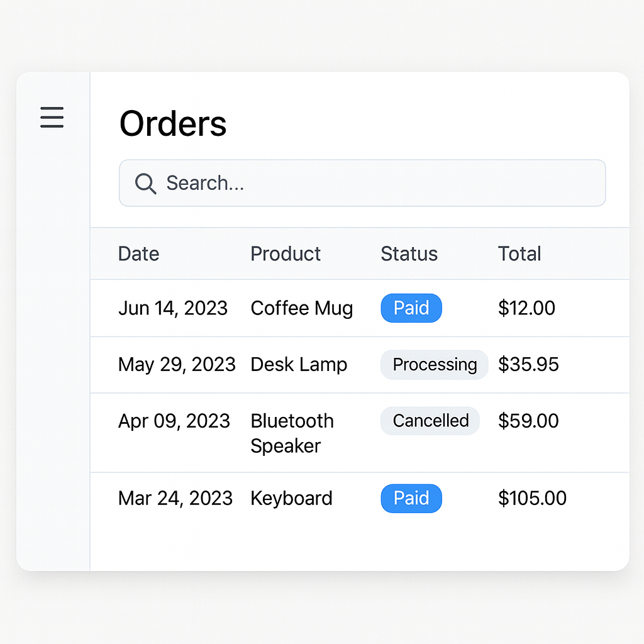Click the Total column header
This screenshot has width=644, height=644.
(519, 254)
